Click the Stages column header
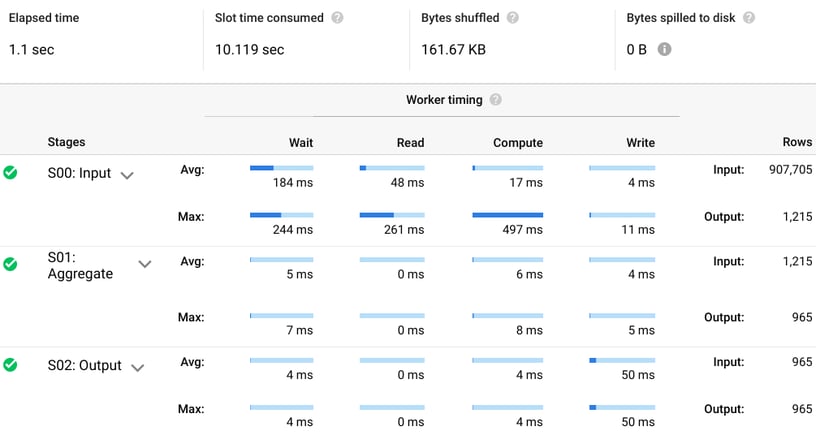The width and height of the screenshot is (816, 435). point(66,142)
